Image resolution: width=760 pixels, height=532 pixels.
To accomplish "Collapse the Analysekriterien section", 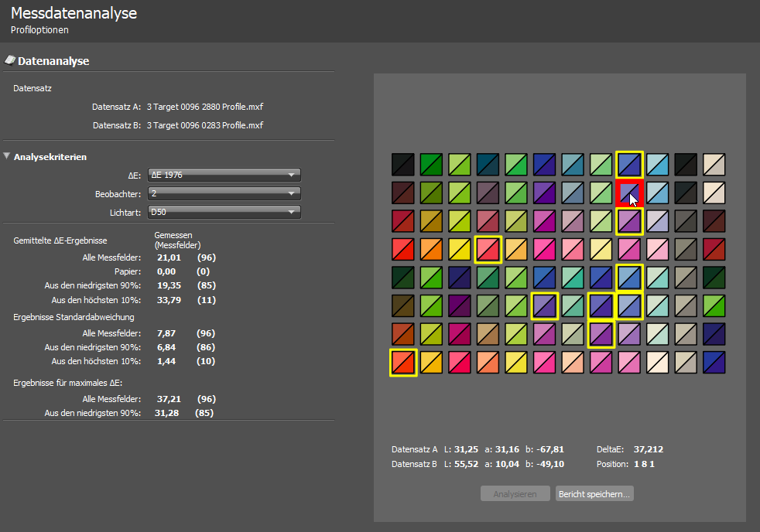I will [7, 156].
